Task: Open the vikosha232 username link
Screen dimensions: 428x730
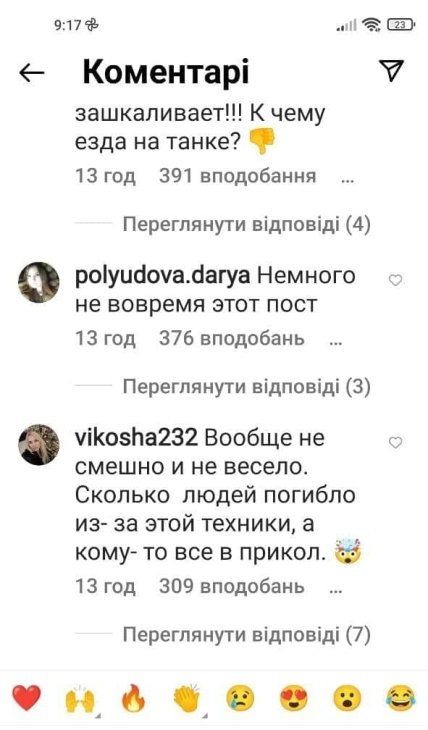Action: pos(136,439)
